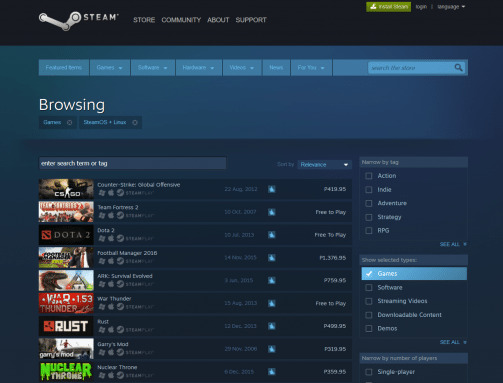503x383 pixels.
Task: Open the Football Manager 2016 title link
Action: coord(127,253)
